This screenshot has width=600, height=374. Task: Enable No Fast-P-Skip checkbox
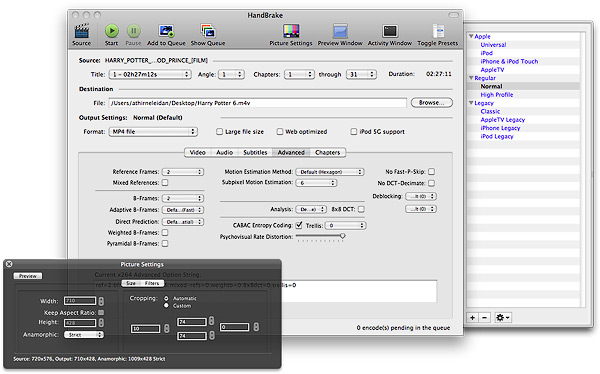coord(432,171)
